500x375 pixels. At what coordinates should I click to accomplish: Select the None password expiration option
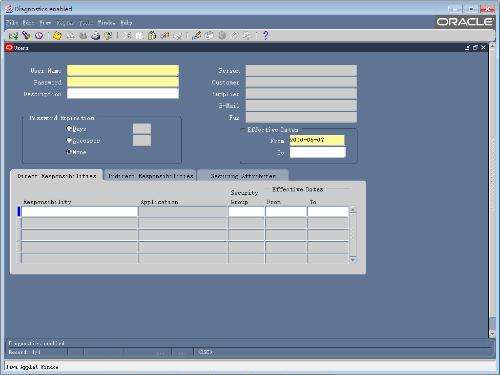(69, 152)
